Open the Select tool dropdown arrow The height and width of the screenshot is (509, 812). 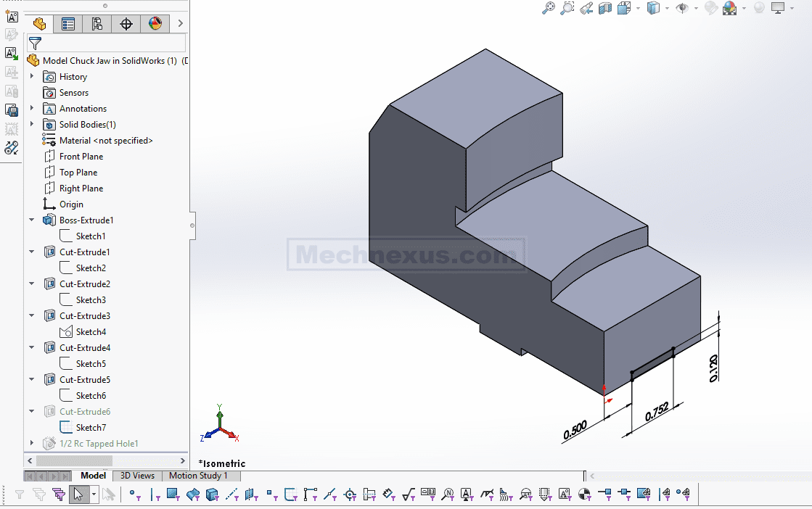(94, 494)
